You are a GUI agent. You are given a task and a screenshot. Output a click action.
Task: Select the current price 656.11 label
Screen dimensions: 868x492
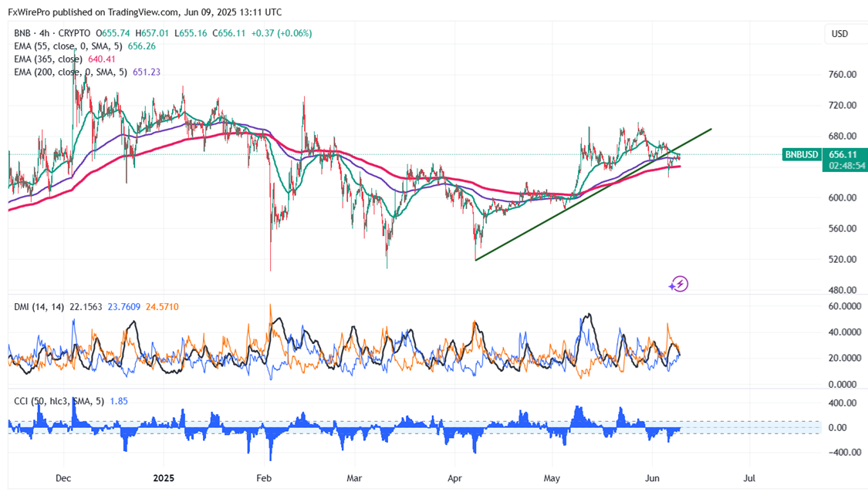843,155
